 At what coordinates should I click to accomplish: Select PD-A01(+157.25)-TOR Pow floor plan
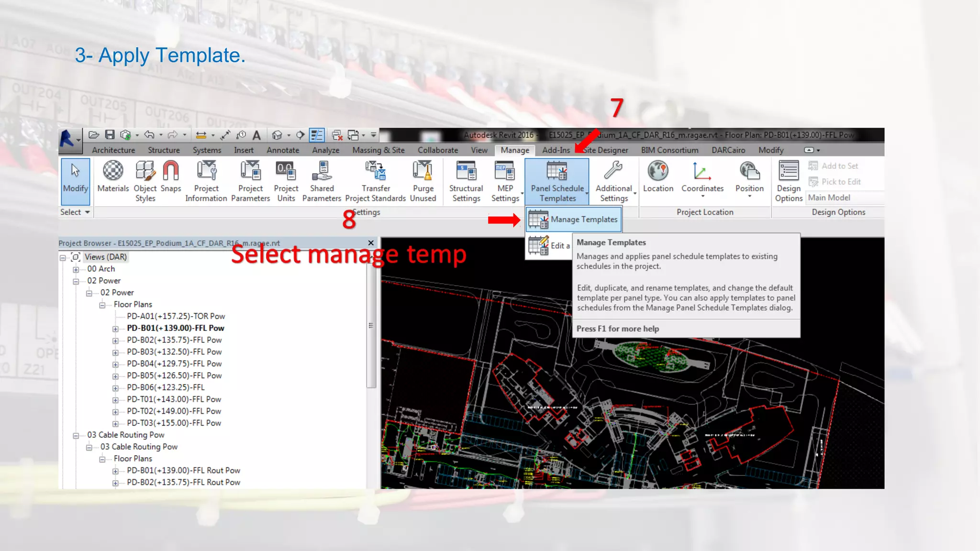click(x=176, y=316)
